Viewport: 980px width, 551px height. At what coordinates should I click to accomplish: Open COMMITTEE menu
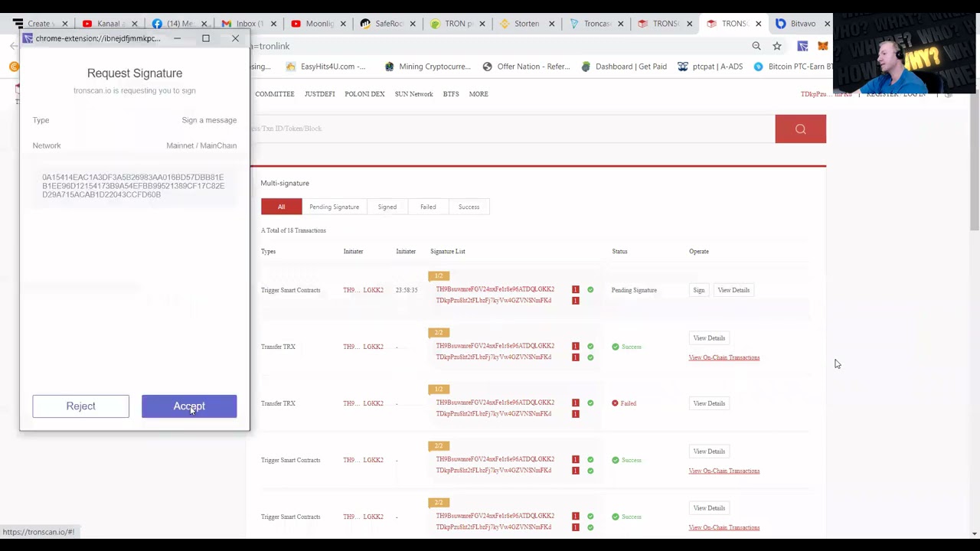pyautogui.click(x=274, y=94)
